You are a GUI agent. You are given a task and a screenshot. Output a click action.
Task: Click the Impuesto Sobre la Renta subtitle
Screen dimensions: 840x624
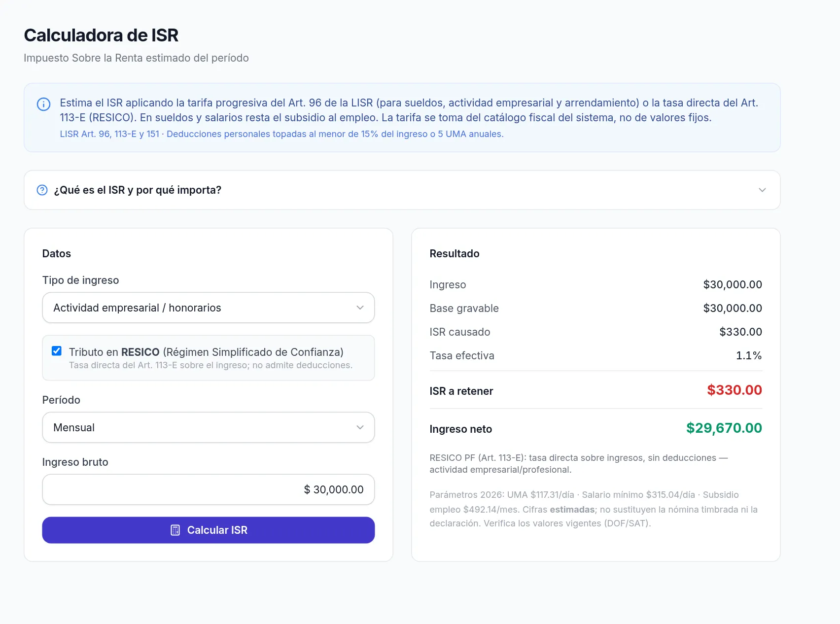point(136,58)
